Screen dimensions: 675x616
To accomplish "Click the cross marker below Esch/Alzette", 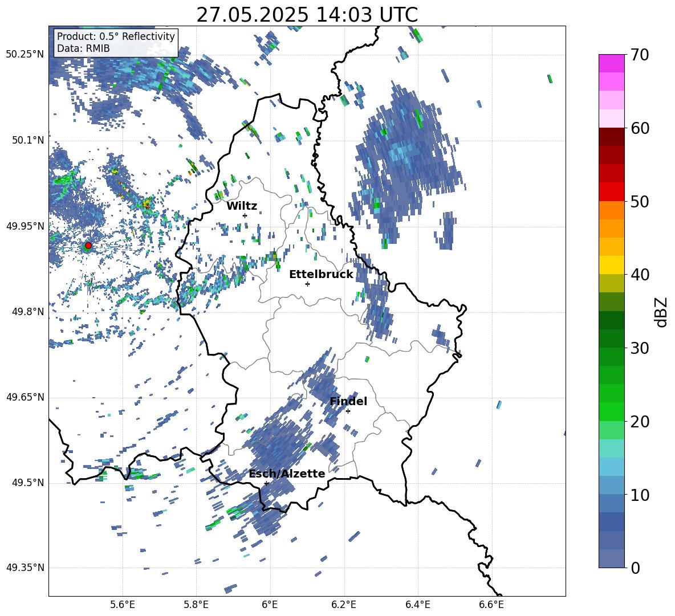I will [x=266, y=483].
